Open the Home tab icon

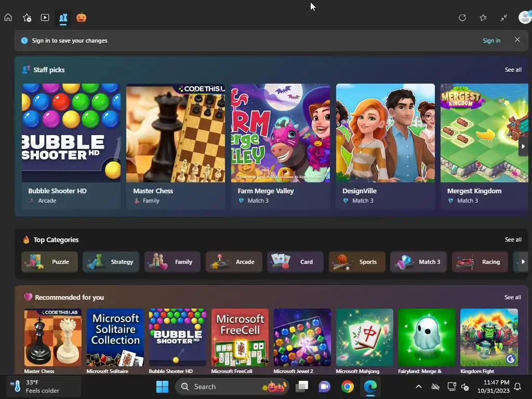(x=8, y=17)
